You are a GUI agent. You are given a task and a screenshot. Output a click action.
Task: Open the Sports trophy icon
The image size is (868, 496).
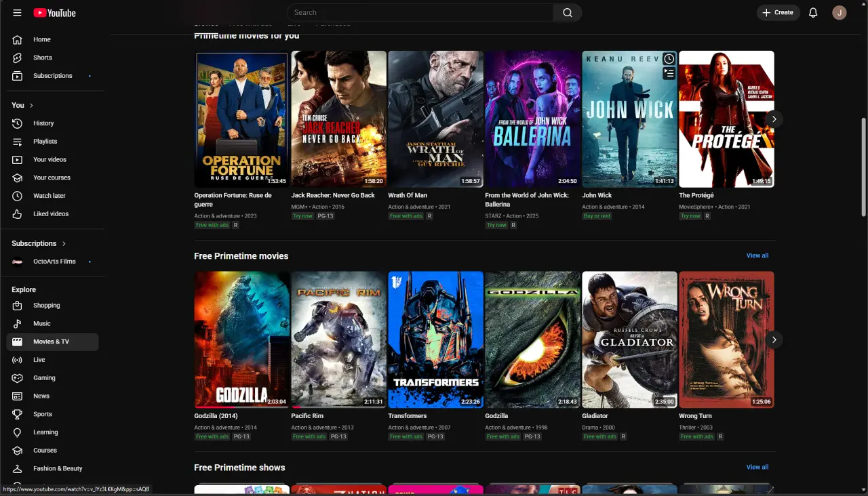(18, 414)
